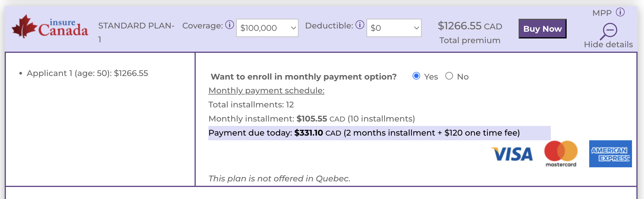Open the Coverage $100,000 dropdown
Screen dimensions: 644x199
pos(267,28)
